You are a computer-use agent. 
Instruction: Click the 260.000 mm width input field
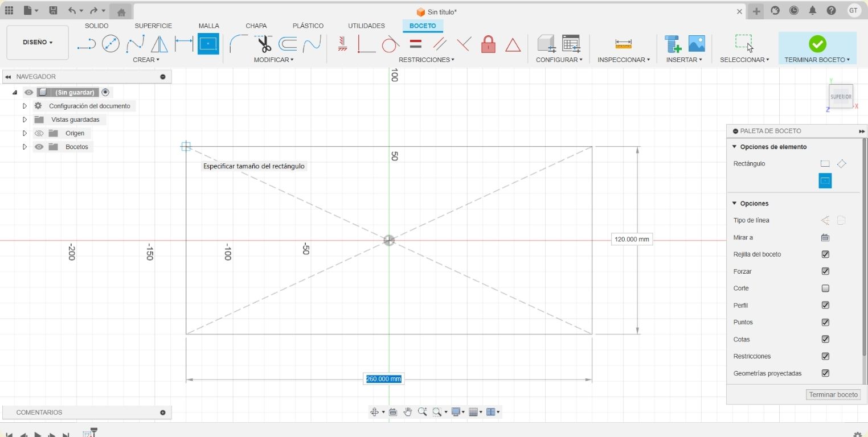click(x=383, y=379)
